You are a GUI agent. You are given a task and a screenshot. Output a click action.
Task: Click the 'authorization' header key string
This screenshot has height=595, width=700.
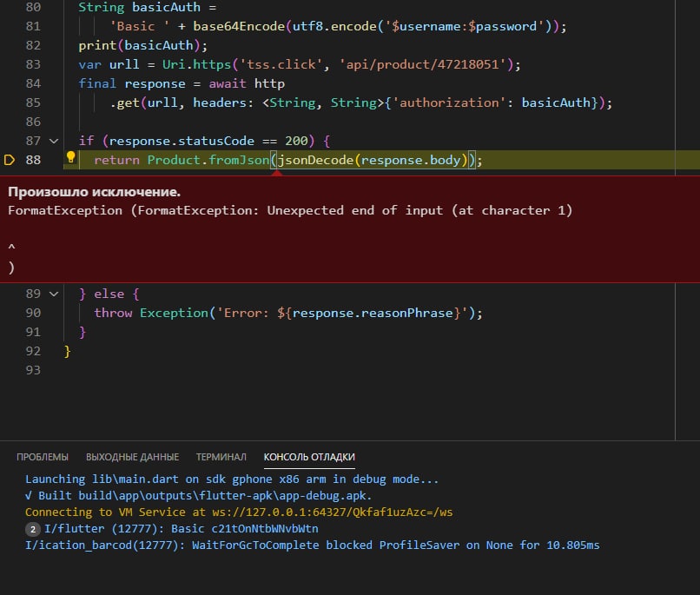tap(449, 103)
